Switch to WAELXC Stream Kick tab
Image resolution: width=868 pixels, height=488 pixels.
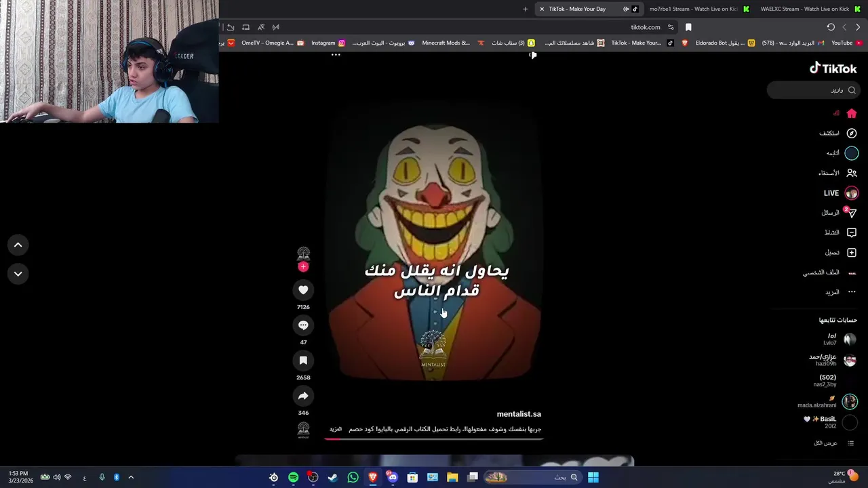(x=810, y=9)
